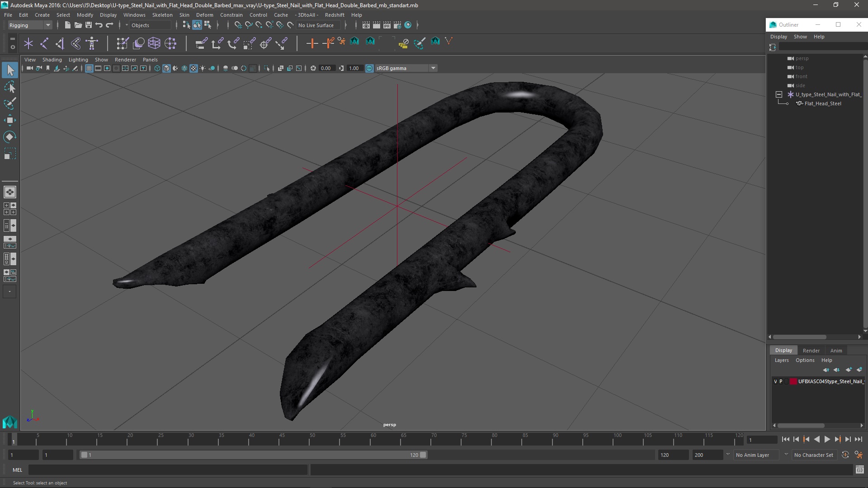Open the Layers menu in layer editor
The height and width of the screenshot is (488, 868).
pos(782,360)
